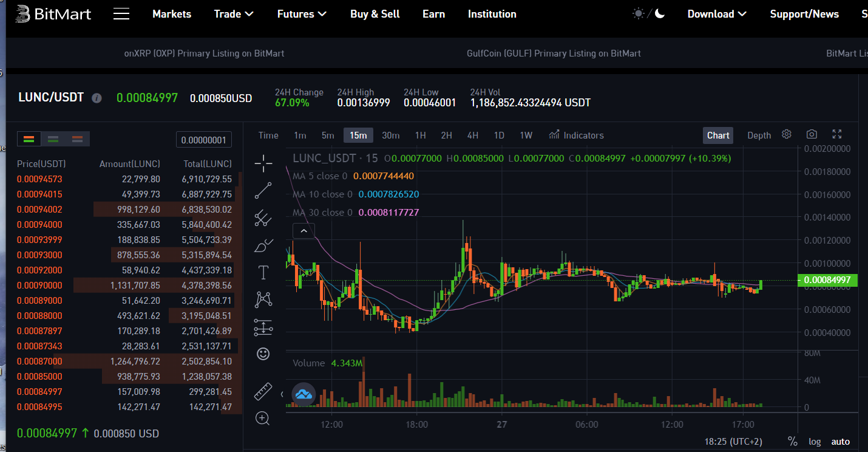Open chart settings gear icon

pos(787,134)
